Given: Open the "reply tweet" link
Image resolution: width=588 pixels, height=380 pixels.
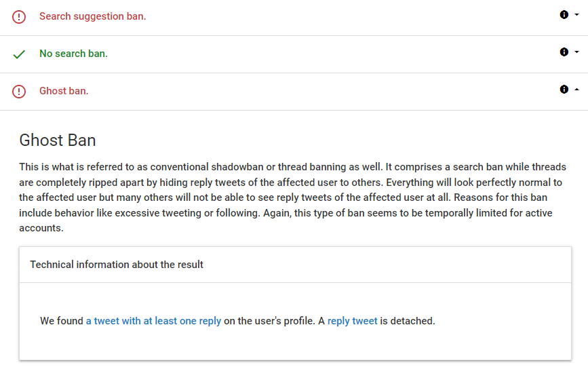Looking at the screenshot, I should [352, 321].
